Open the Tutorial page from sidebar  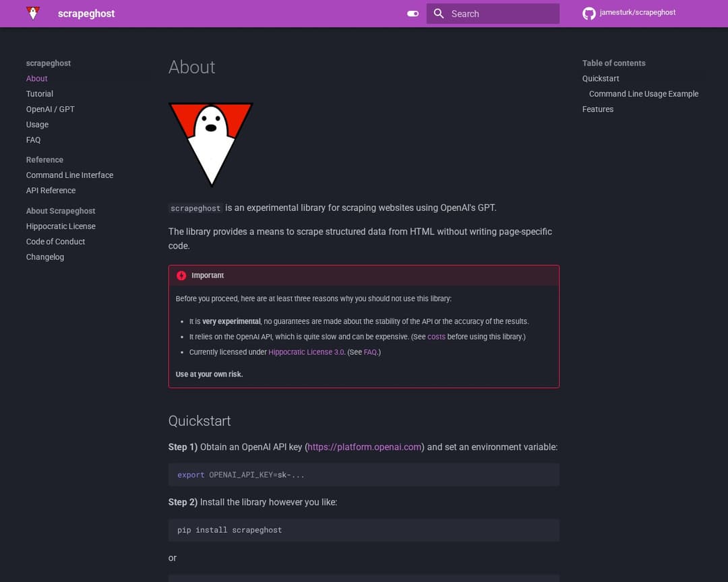coord(40,94)
